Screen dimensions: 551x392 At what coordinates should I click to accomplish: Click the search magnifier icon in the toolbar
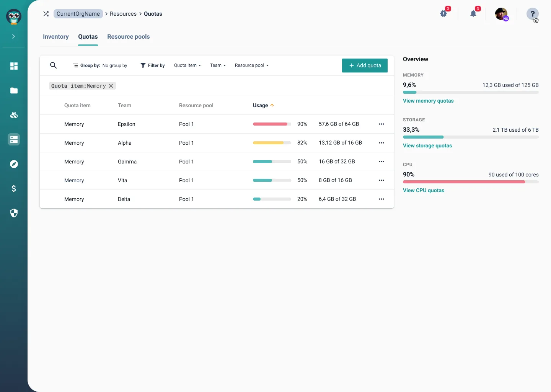[54, 65]
